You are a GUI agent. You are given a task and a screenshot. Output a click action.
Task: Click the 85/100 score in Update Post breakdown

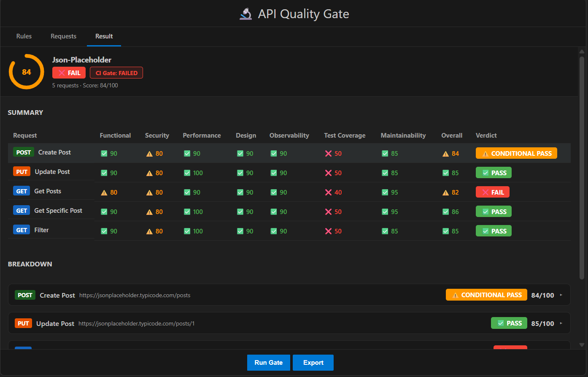point(543,324)
